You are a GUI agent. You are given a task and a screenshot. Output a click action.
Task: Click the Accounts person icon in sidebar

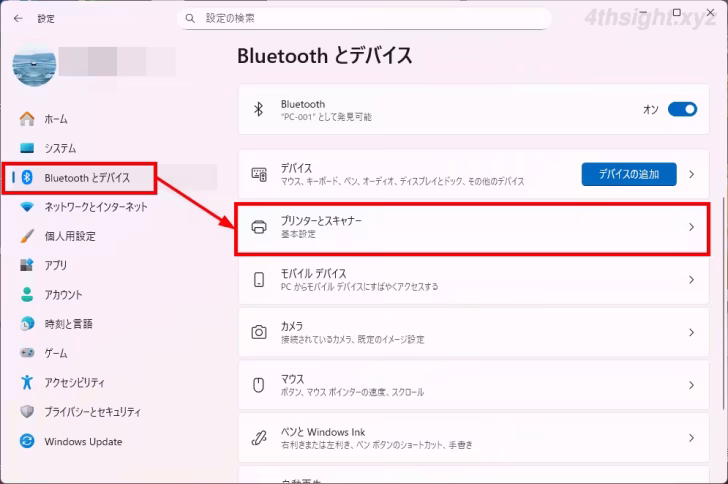click(27, 294)
